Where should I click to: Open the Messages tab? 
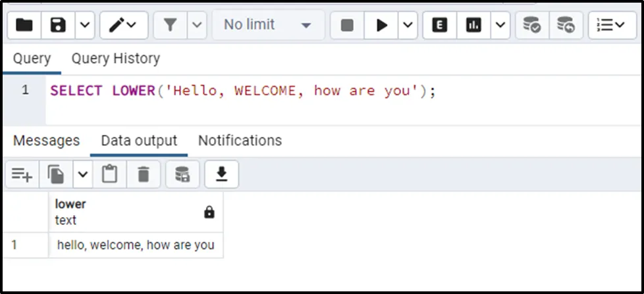(46, 141)
